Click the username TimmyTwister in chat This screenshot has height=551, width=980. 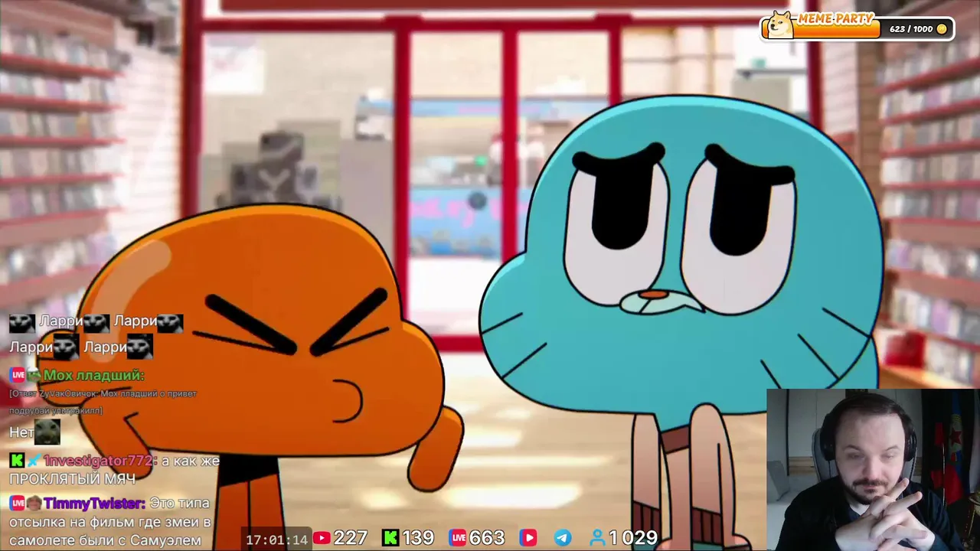click(94, 504)
